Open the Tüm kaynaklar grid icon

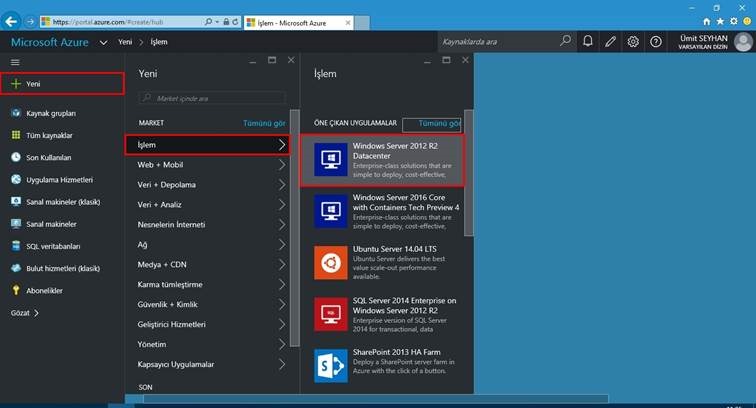[x=16, y=135]
